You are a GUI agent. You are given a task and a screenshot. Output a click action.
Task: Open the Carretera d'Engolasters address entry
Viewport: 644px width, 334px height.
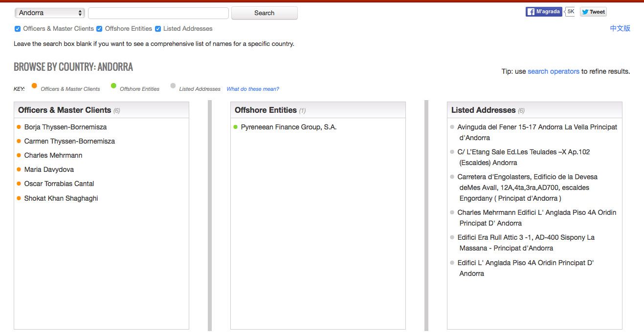coord(527,177)
